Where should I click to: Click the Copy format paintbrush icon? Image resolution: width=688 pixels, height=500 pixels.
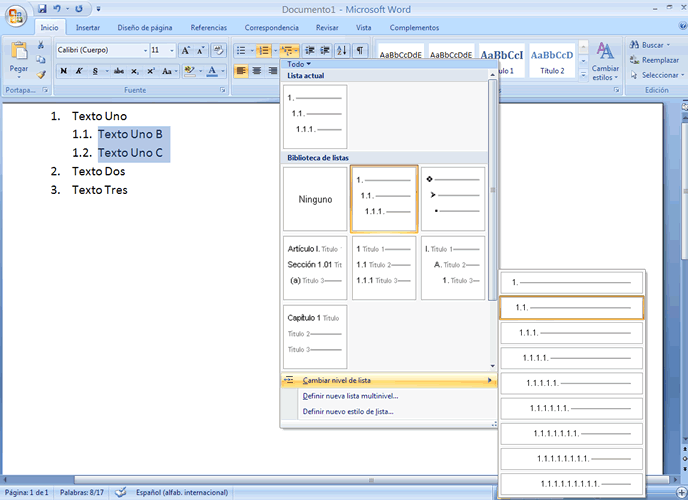point(41,75)
